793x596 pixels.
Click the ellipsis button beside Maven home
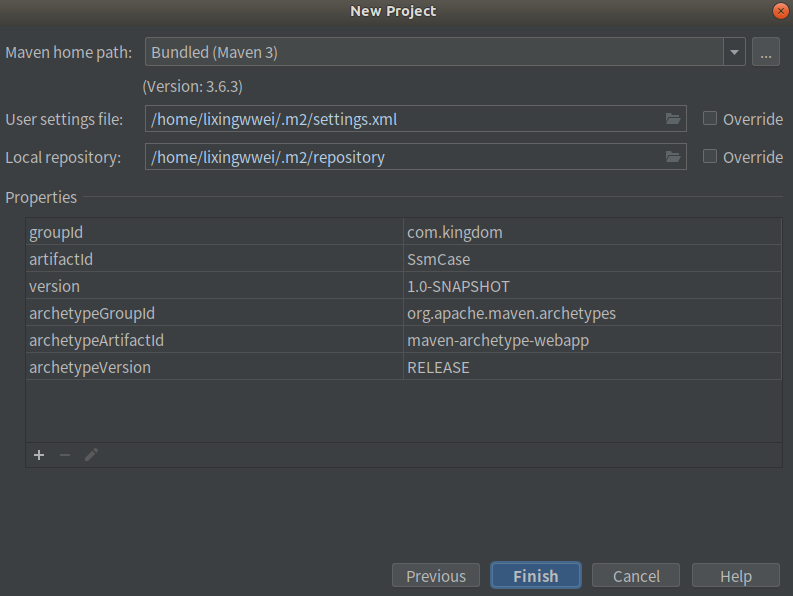tap(766, 52)
